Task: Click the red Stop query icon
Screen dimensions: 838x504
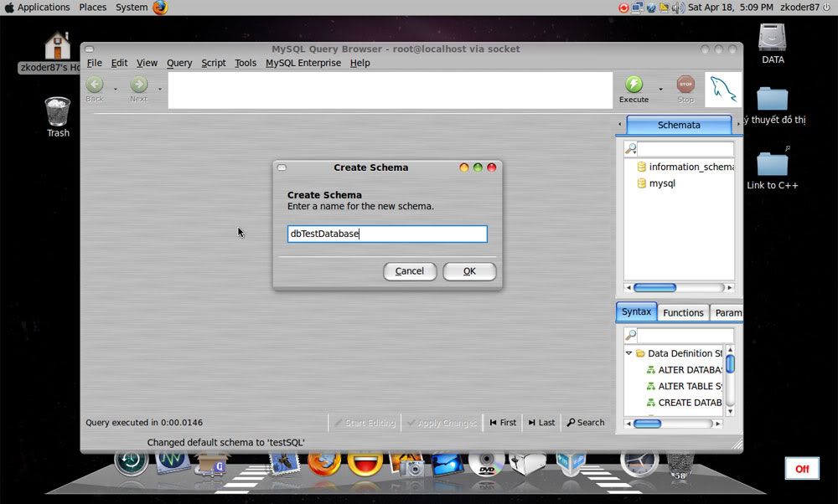Action: (x=685, y=84)
